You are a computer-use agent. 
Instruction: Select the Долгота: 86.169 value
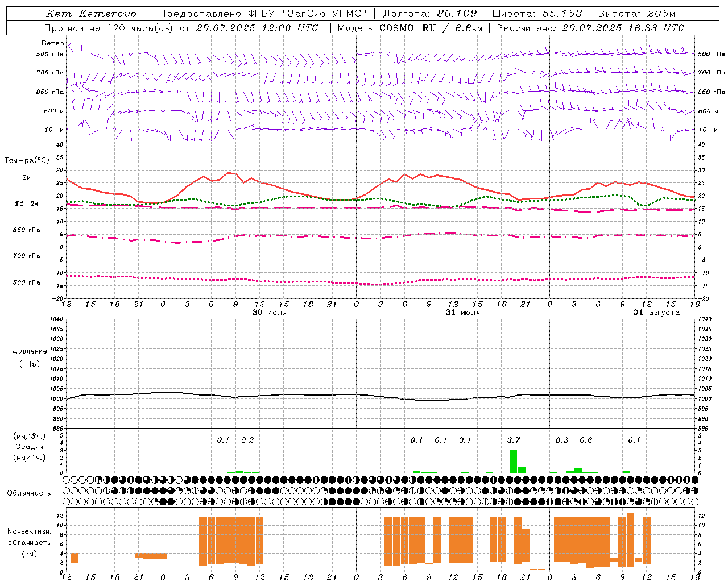click(429, 14)
